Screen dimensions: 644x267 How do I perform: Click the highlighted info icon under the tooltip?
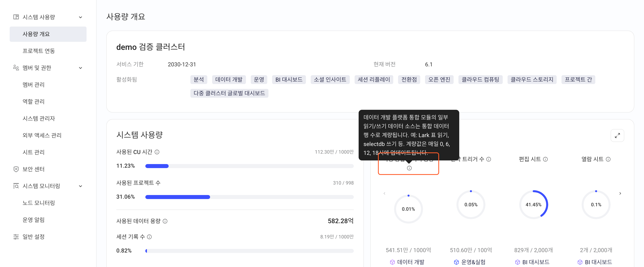(409, 168)
